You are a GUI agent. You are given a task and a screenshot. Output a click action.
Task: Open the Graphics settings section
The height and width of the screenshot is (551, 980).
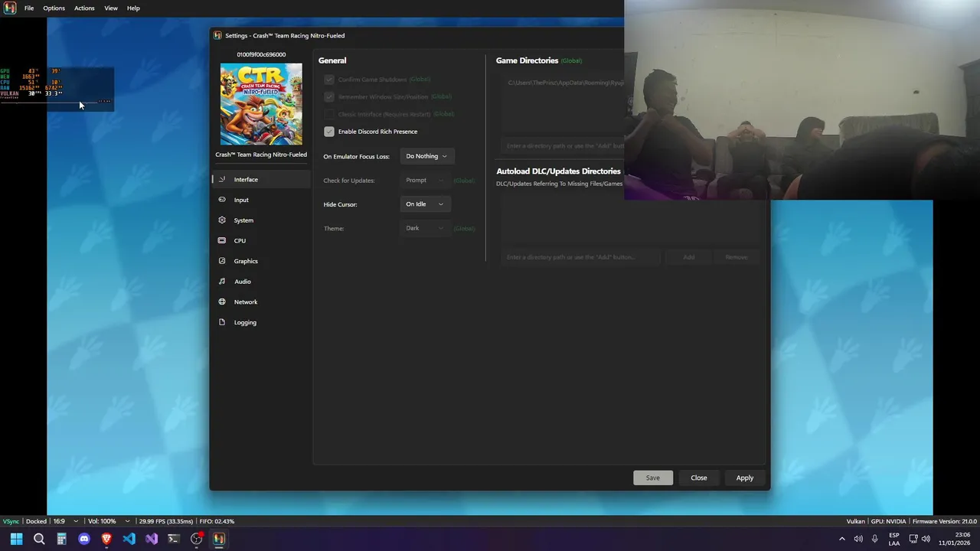coord(261,261)
